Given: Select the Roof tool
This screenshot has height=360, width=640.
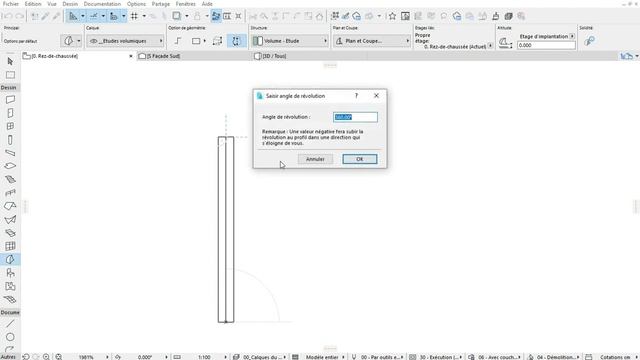Looking at the screenshot, I should (10, 206).
